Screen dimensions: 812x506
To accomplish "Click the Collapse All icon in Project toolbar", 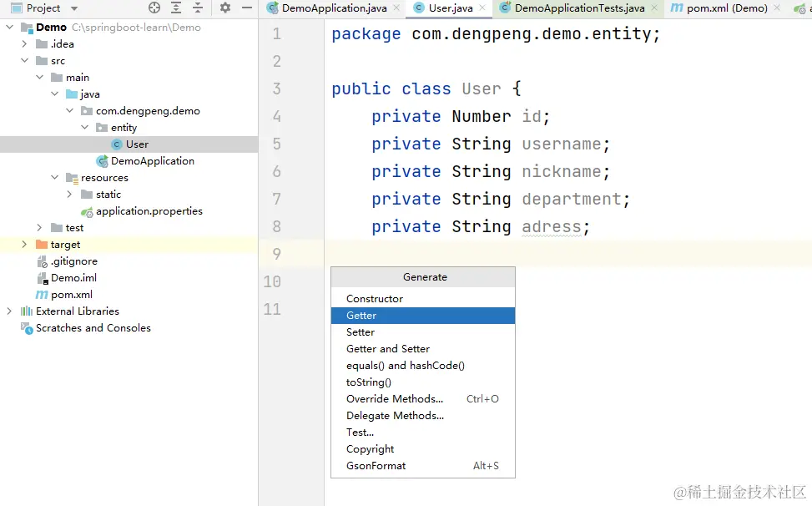I will click(198, 8).
